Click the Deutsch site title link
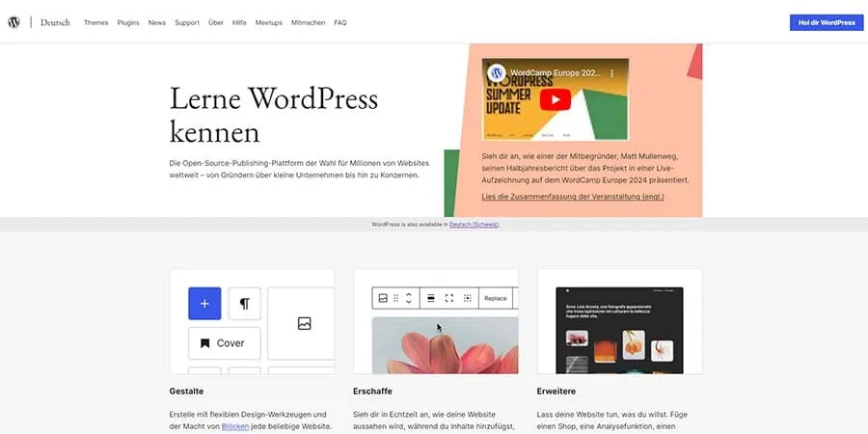The image size is (868, 434). point(55,23)
